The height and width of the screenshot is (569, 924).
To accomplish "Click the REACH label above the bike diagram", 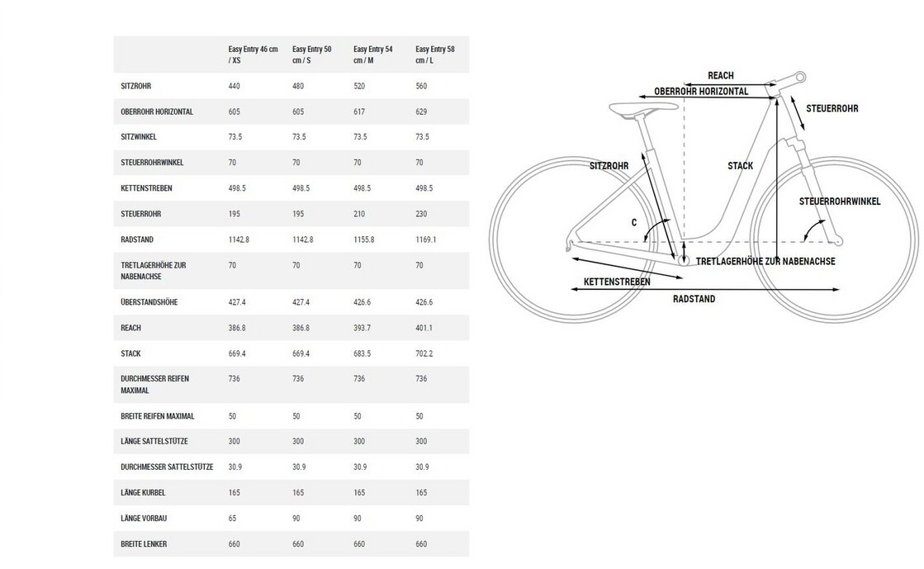I will tap(720, 76).
